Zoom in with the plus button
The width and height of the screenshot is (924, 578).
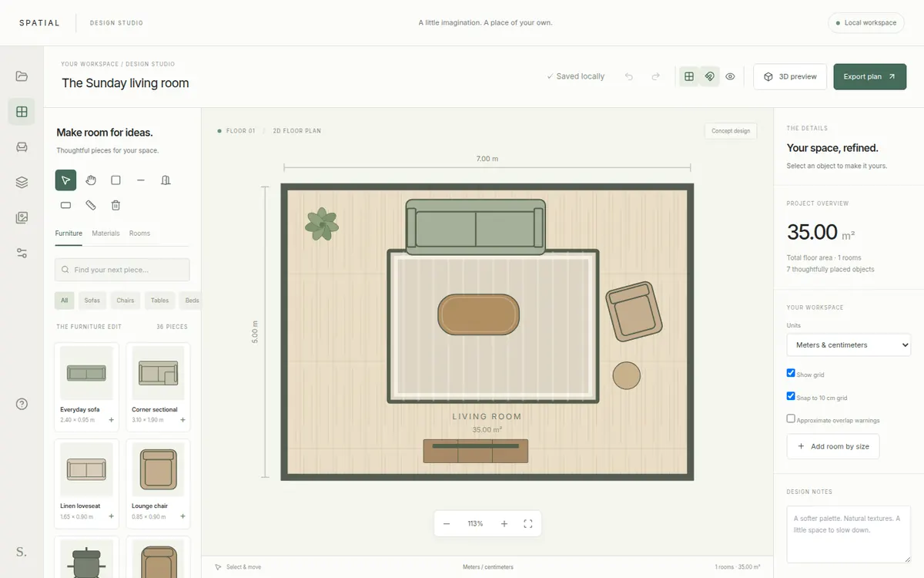504,524
